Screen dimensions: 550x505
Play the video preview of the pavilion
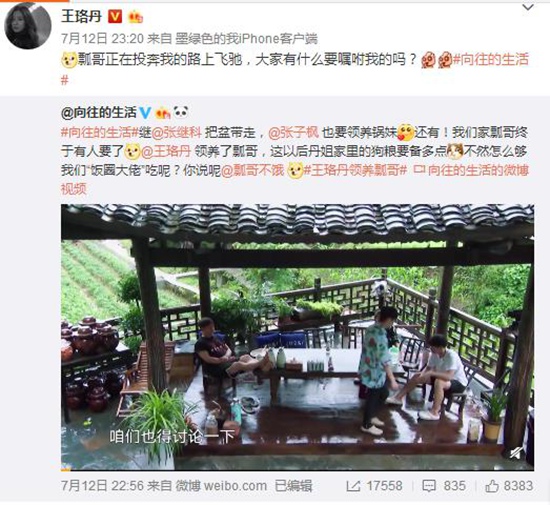(297, 337)
